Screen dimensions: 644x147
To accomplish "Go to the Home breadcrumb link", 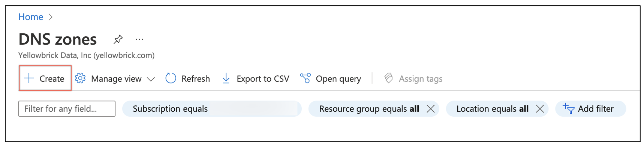I will coord(31,17).
